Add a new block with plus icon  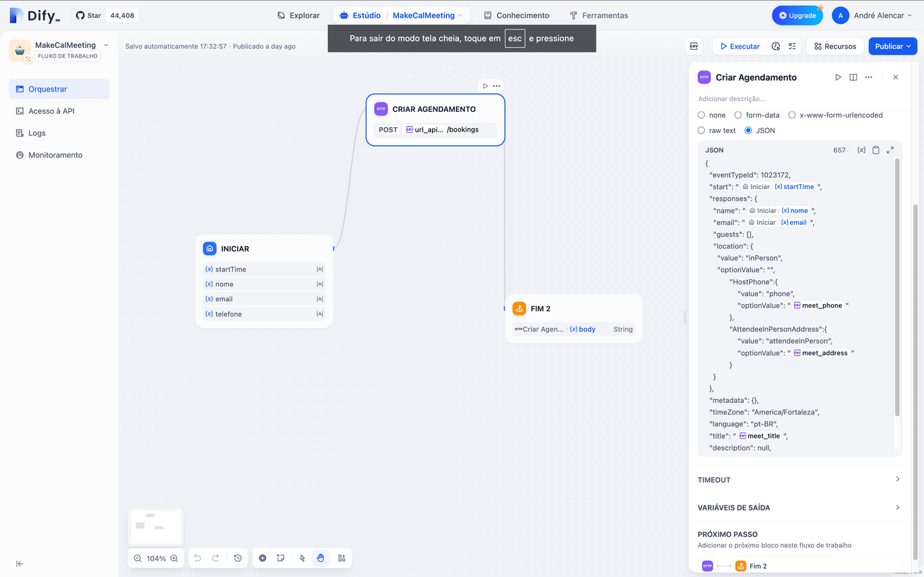click(263, 558)
